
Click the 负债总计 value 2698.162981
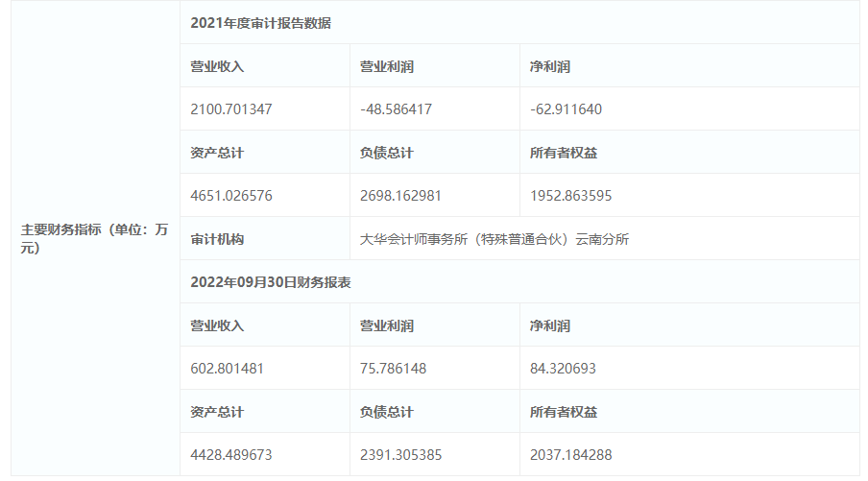click(400, 196)
